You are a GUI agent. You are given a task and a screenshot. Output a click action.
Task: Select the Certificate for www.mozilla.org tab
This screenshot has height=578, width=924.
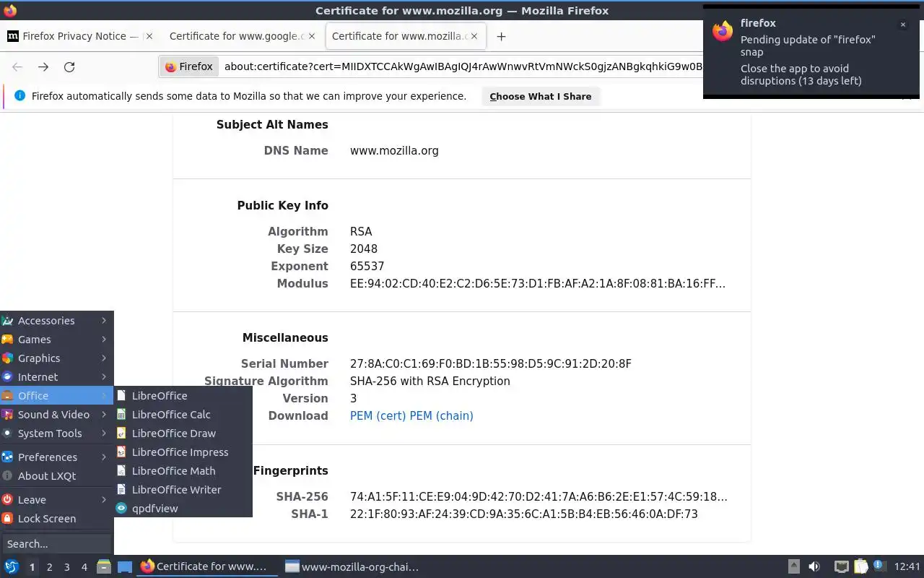pos(405,36)
